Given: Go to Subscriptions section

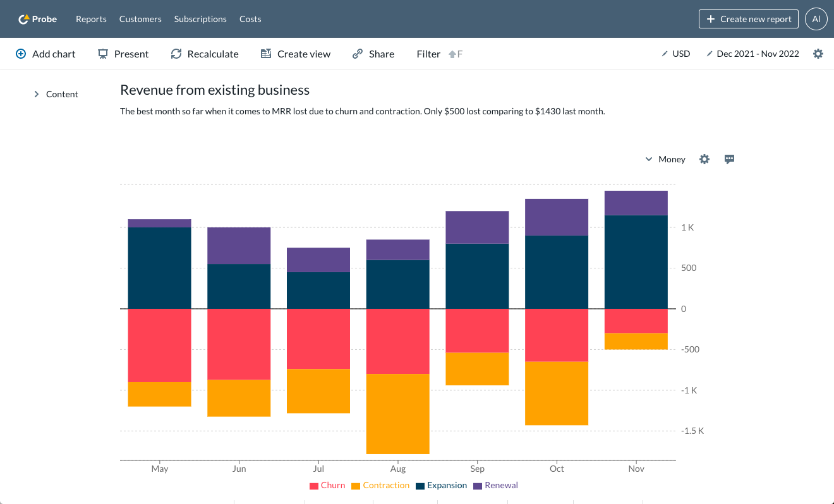Looking at the screenshot, I should (200, 19).
